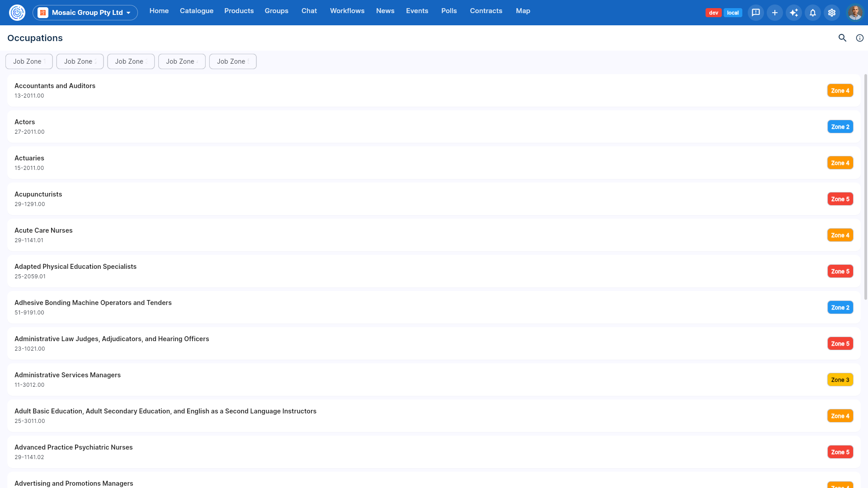Open notifications bell icon

pyautogui.click(x=813, y=13)
